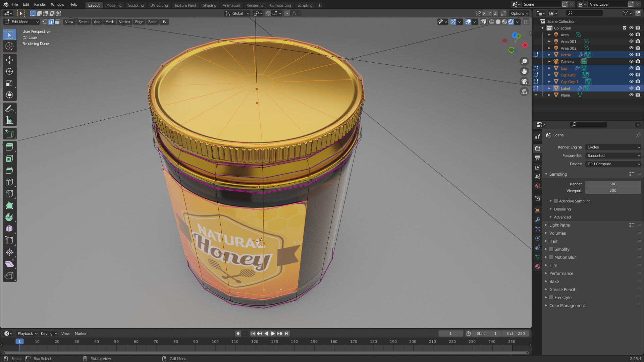Click the Annotate pencil tool
Viewport: 644px width, 362px height.
[9, 109]
